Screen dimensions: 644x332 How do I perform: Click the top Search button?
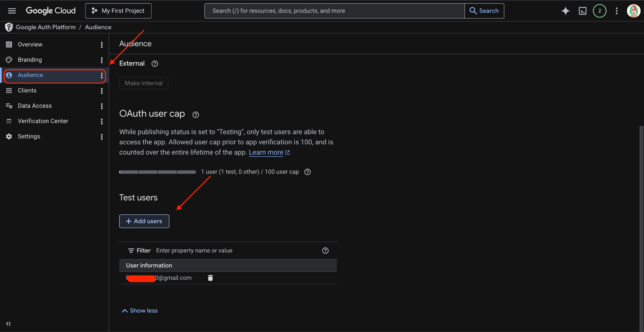[x=484, y=11]
